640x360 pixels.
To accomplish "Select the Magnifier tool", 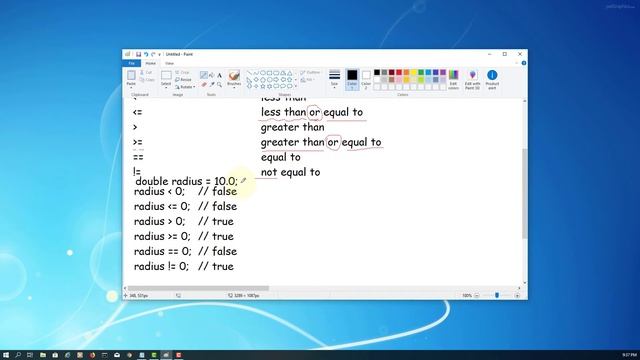I will [x=219, y=84].
